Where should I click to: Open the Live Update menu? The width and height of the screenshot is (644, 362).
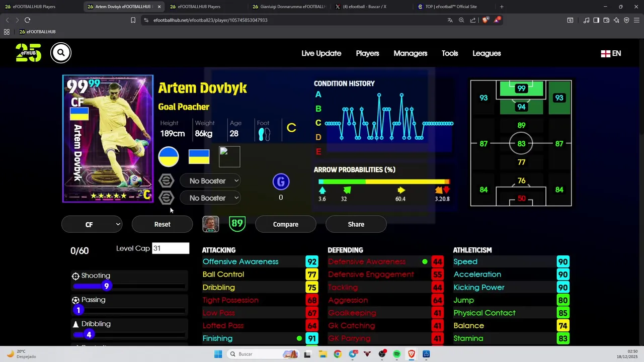pyautogui.click(x=321, y=53)
